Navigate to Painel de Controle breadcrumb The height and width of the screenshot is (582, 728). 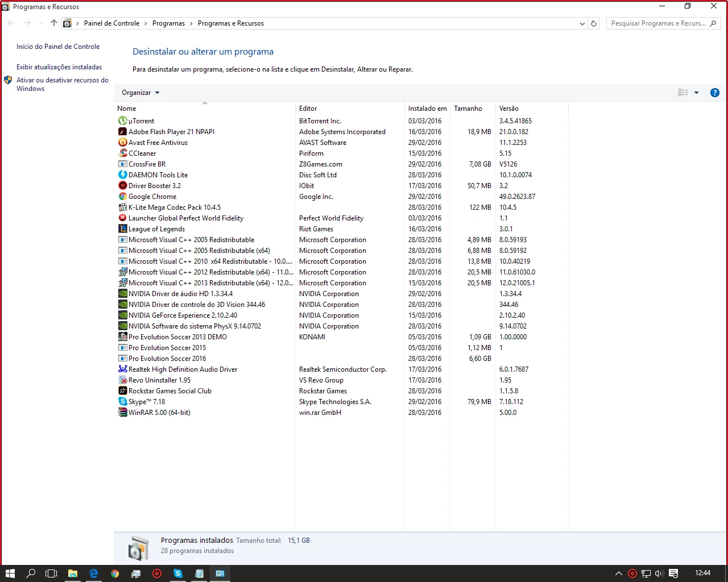pos(111,23)
